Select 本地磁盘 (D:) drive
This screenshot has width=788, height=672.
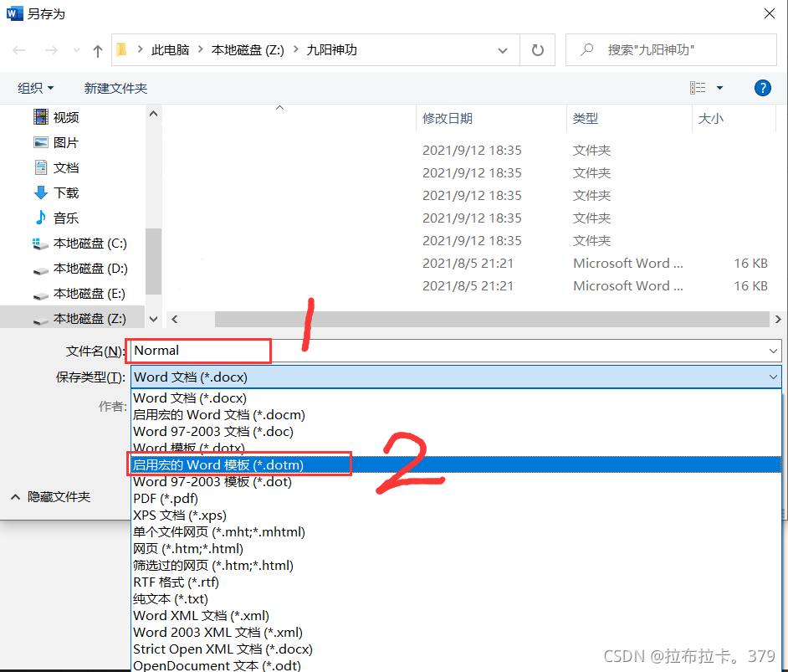tap(80, 269)
